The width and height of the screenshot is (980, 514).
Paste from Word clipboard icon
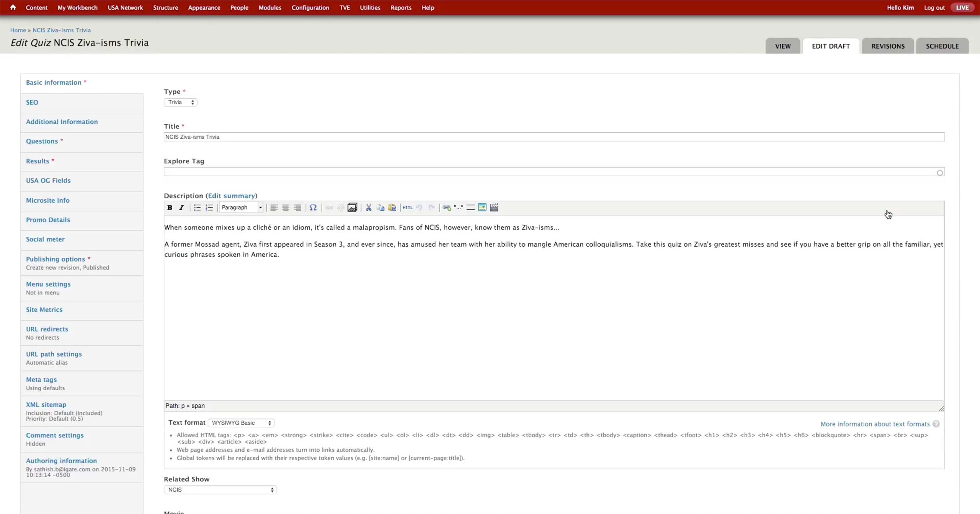point(392,208)
